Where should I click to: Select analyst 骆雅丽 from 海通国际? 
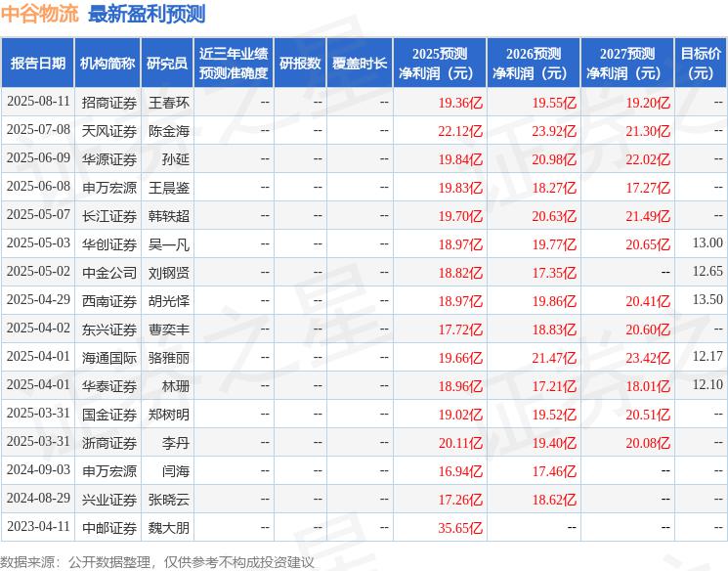pos(169,358)
